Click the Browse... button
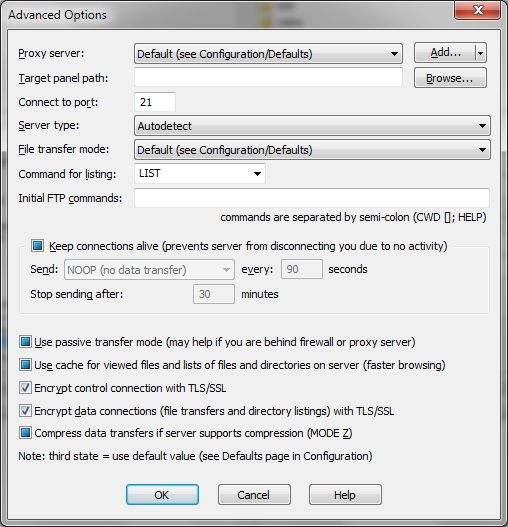 (x=450, y=78)
